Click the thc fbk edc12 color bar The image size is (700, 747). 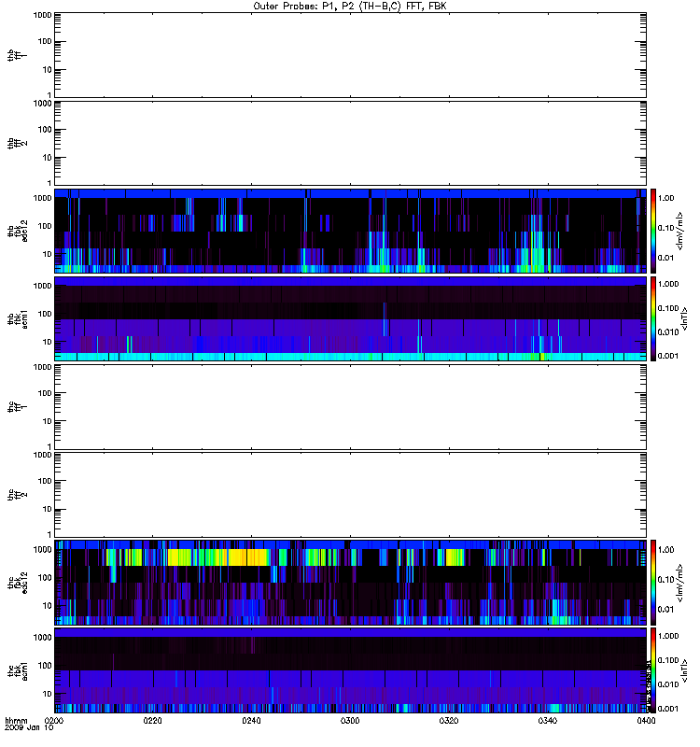coord(653,583)
